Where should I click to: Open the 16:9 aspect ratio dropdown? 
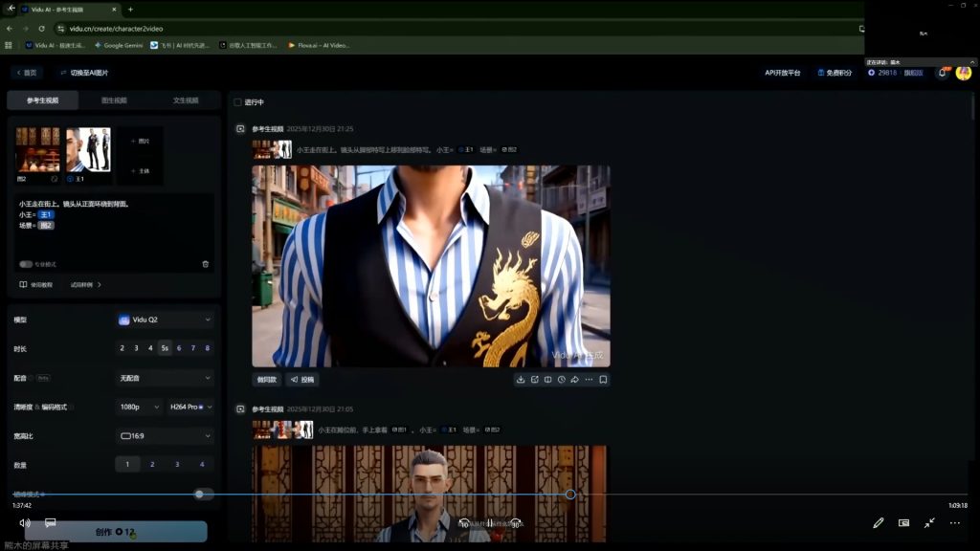[165, 436]
